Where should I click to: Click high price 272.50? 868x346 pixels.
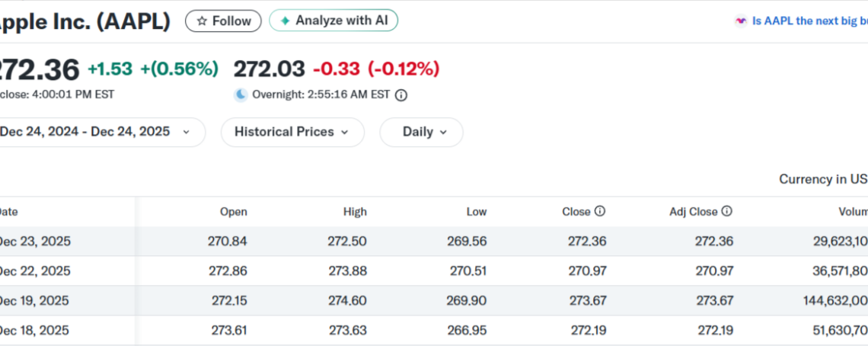348,241
